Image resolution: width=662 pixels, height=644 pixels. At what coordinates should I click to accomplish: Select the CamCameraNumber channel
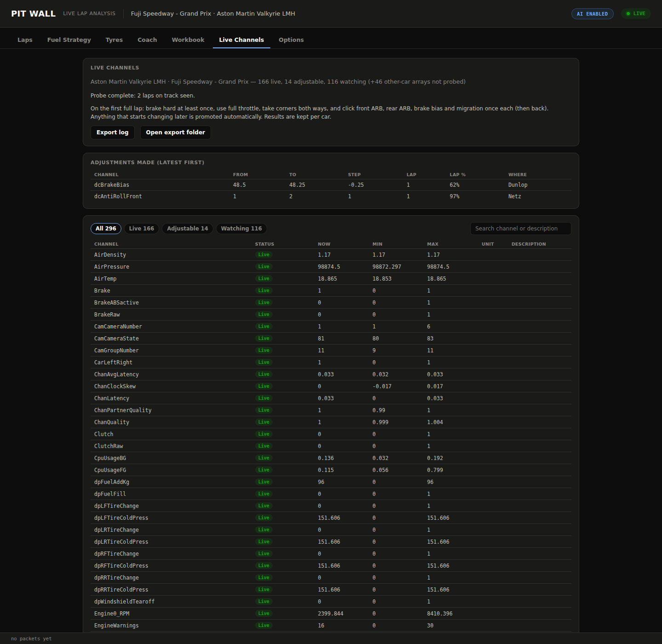click(118, 327)
